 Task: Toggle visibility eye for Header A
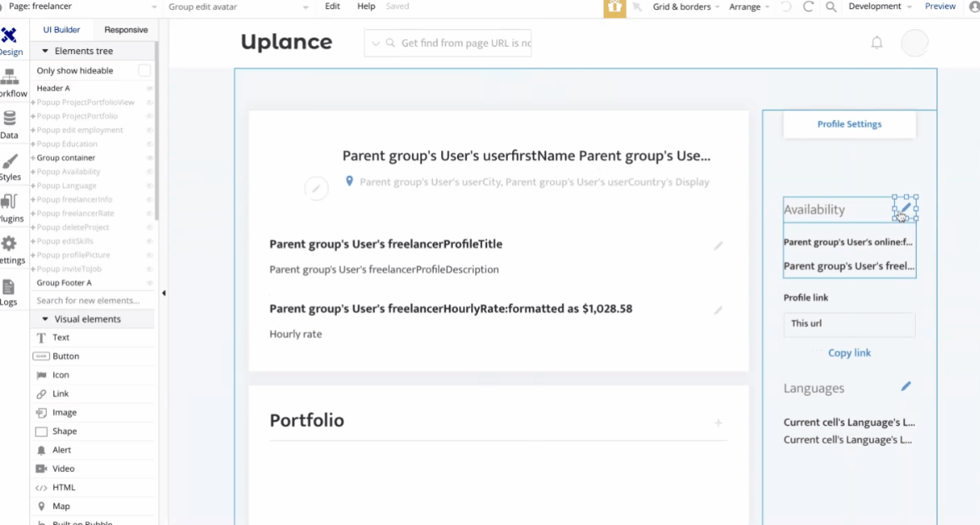tap(149, 88)
